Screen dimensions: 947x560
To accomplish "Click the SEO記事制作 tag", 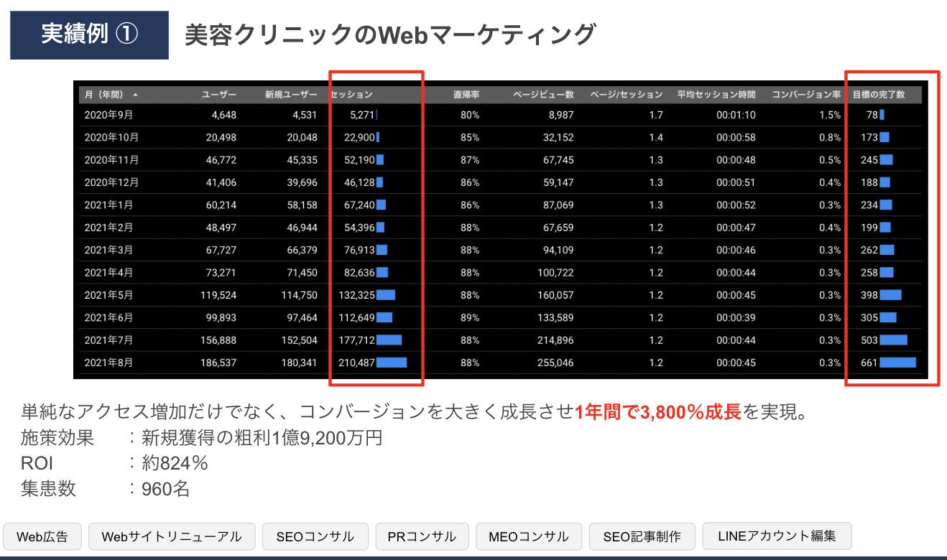I will (642, 536).
